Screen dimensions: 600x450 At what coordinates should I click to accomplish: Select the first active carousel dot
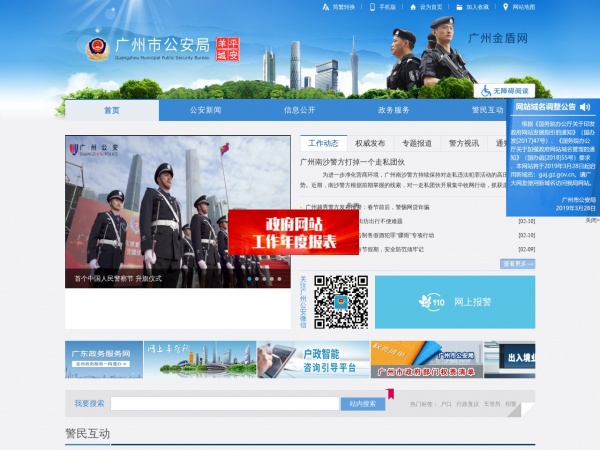(249, 279)
